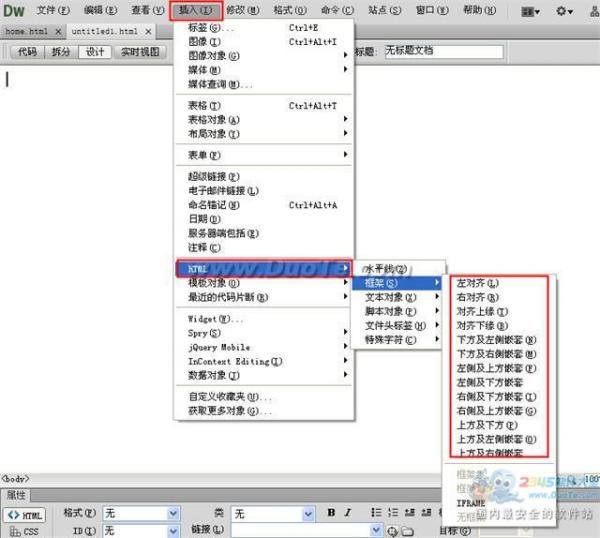The height and width of the screenshot is (538, 600).
Task: Switch properties panel to CSS mode
Action: tap(24, 531)
